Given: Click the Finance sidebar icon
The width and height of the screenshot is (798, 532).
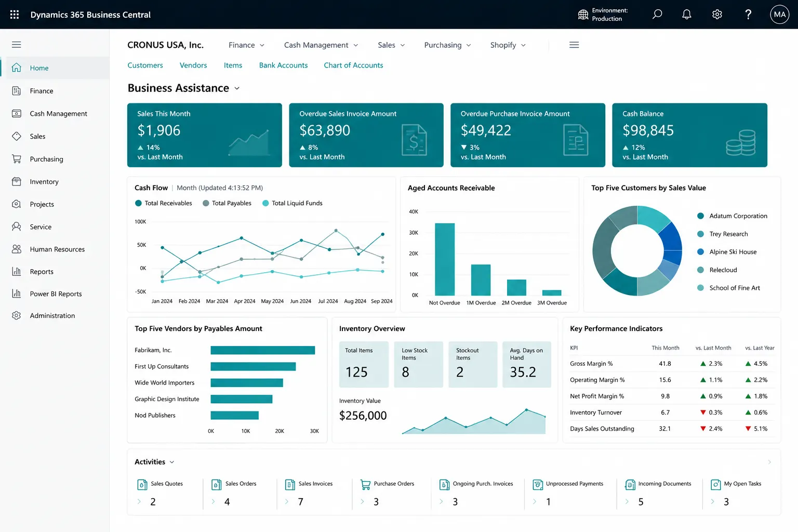Looking at the screenshot, I should click(17, 91).
